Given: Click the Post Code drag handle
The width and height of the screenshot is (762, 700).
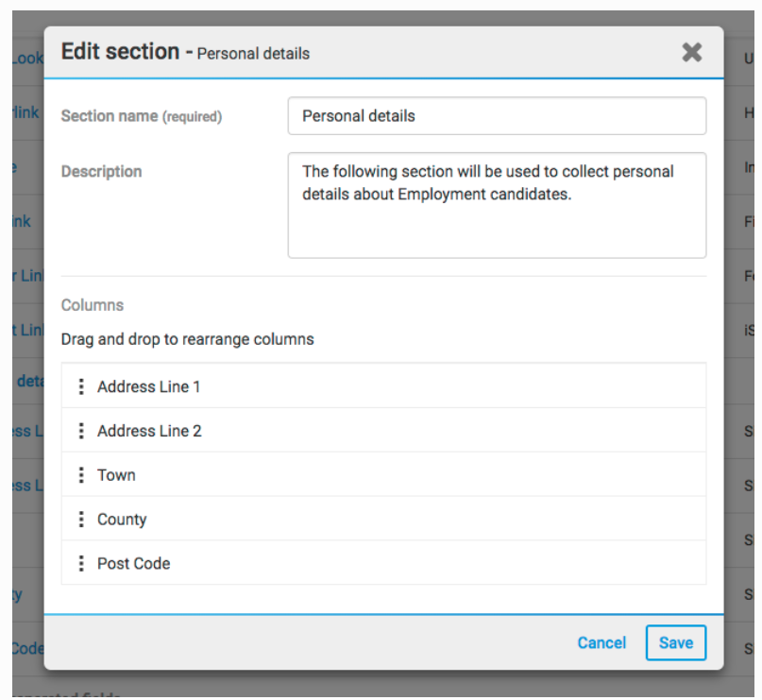Looking at the screenshot, I should [81, 564].
